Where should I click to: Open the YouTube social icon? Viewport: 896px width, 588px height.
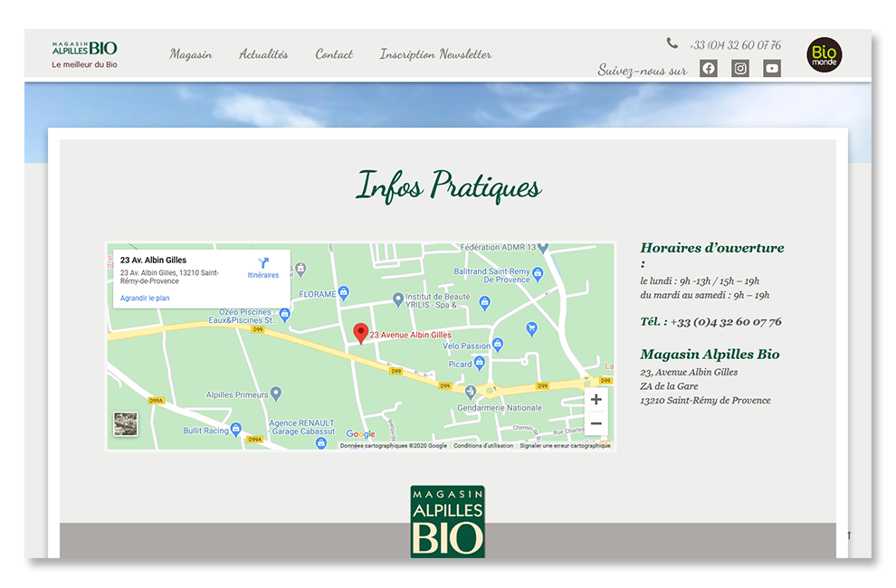pos(771,69)
